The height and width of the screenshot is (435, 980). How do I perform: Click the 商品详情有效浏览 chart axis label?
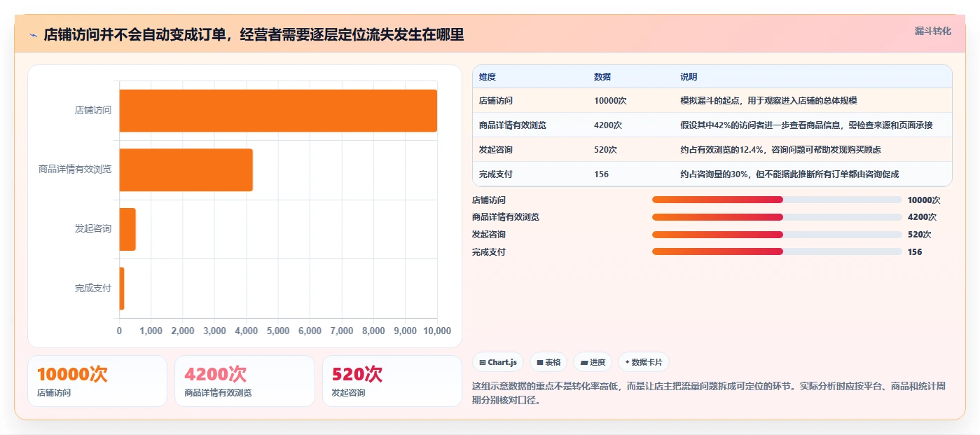75,170
